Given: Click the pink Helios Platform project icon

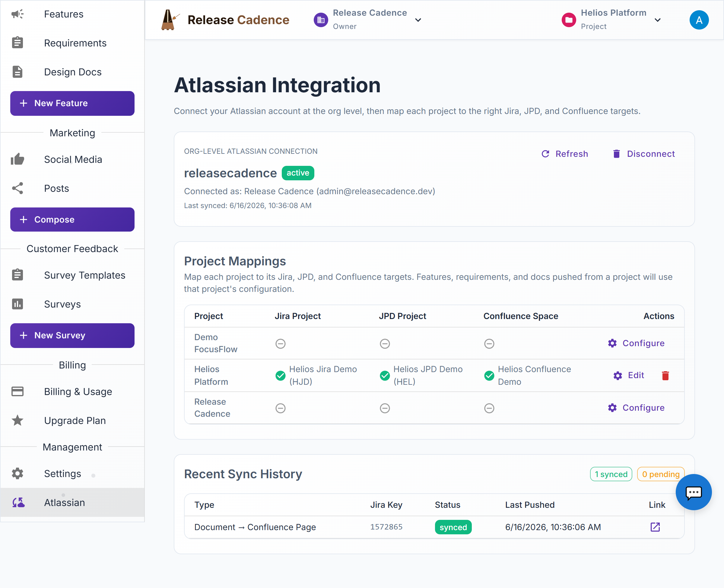Looking at the screenshot, I should coord(569,20).
